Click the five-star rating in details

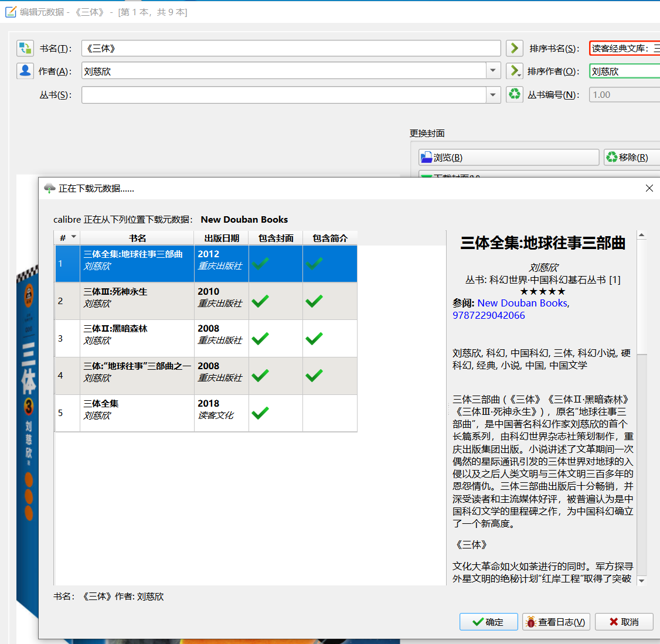[x=543, y=291]
